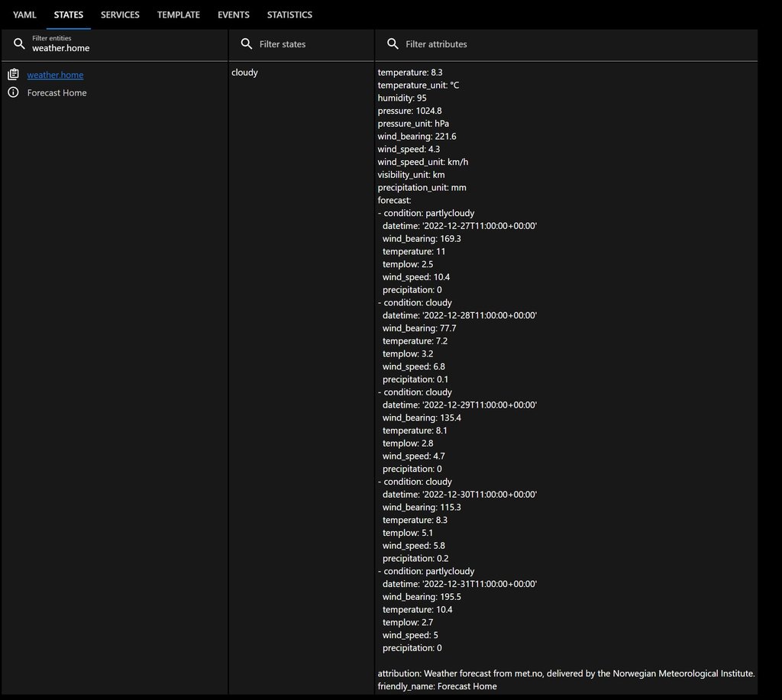Click 'templow: 3.2' line
The height and width of the screenshot is (700, 782).
tap(408, 354)
